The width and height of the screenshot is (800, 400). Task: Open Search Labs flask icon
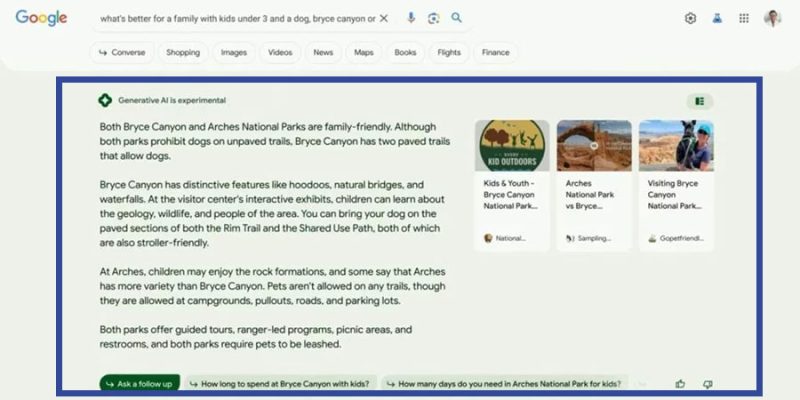pyautogui.click(x=717, y=18)
